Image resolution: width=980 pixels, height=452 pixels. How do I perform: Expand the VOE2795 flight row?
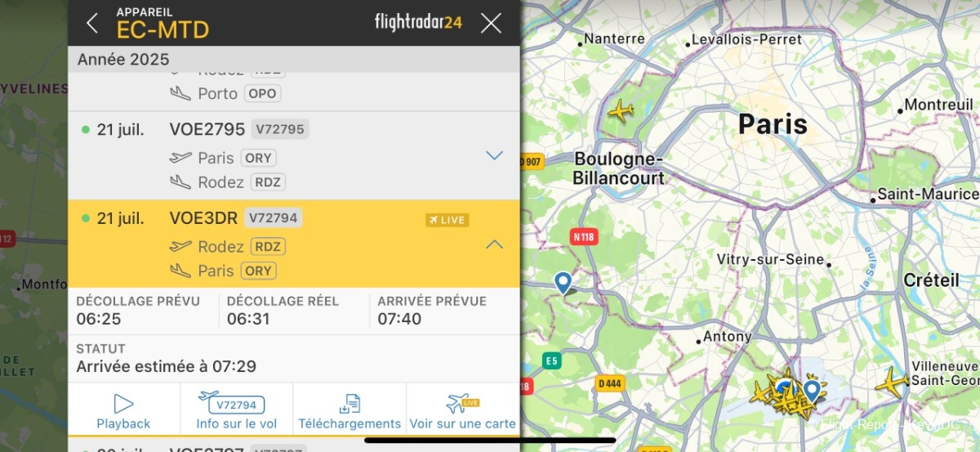[x=494, y=155]
